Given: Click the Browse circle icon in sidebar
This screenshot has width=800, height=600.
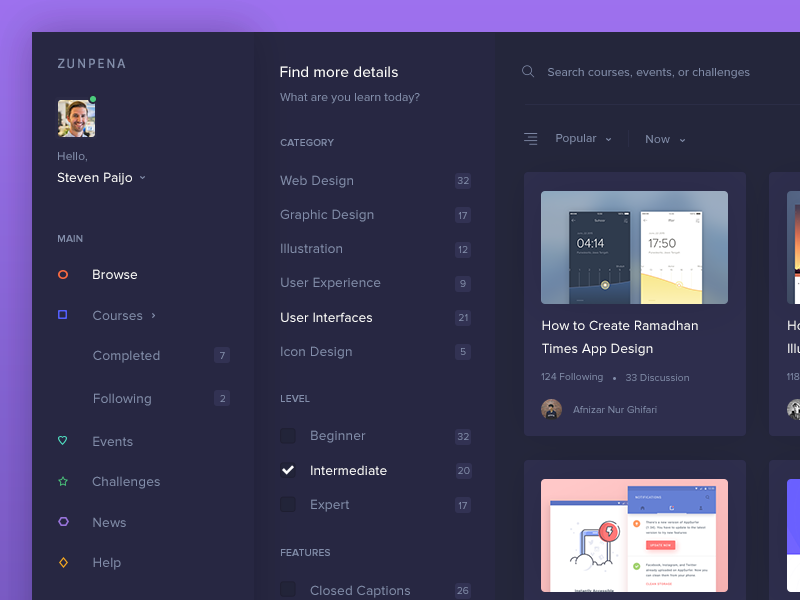Looking at the screenshot, I should coord(63,274).
